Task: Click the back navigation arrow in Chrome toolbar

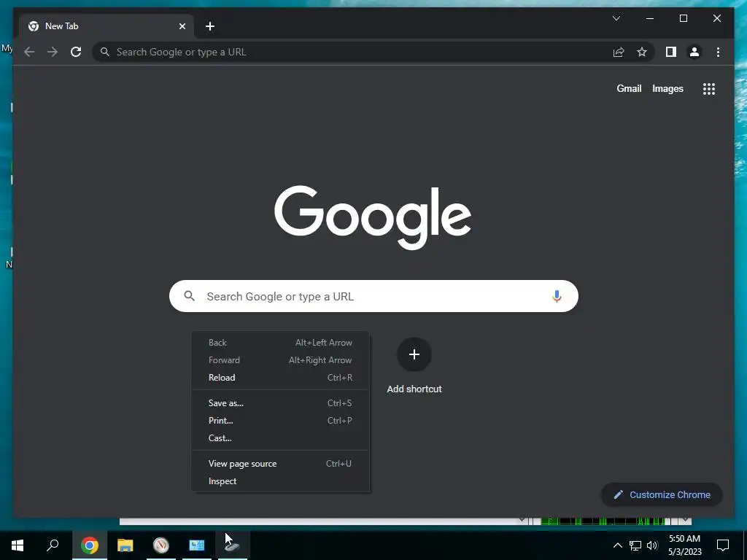Action: (29, 52)
